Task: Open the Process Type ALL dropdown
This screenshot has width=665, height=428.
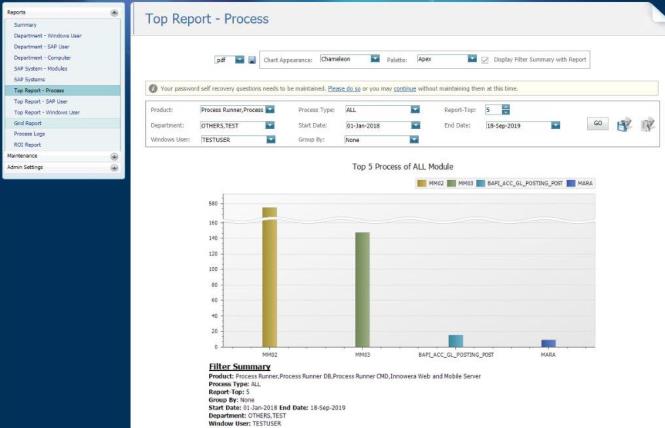Action: point(415,109)
